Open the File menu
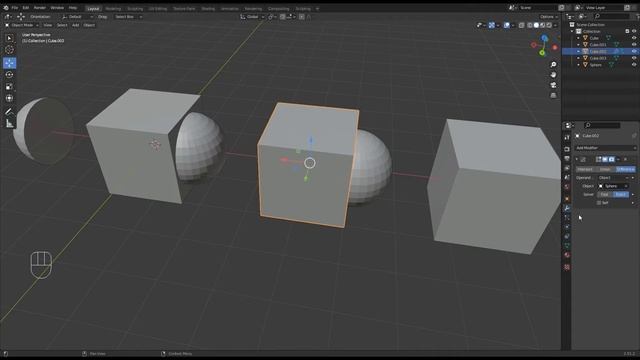640x360 pixels. (x=15, y=8)
